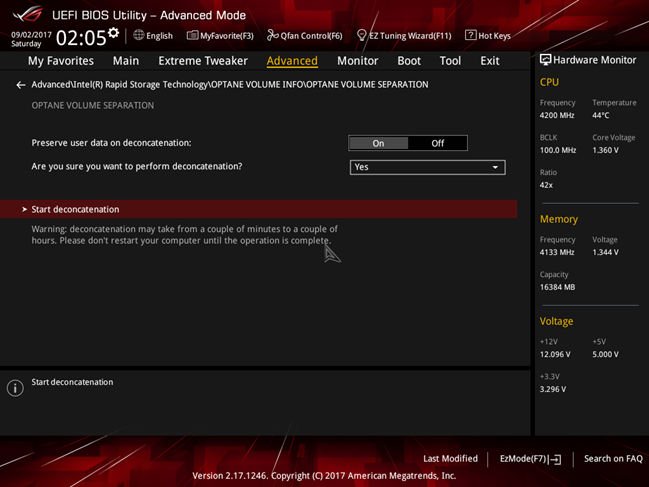Click the EzMode exit arrow icon

point(556,459)
